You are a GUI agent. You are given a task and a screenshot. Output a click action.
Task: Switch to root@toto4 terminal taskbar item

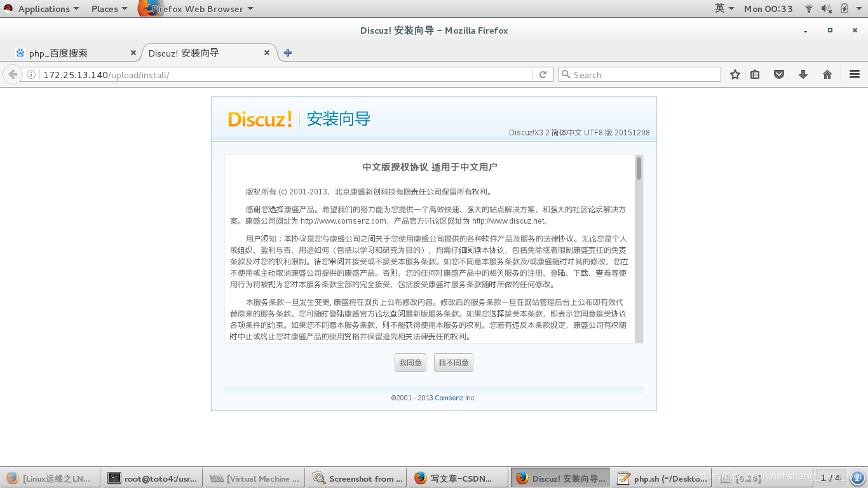(x=153, y=478)
